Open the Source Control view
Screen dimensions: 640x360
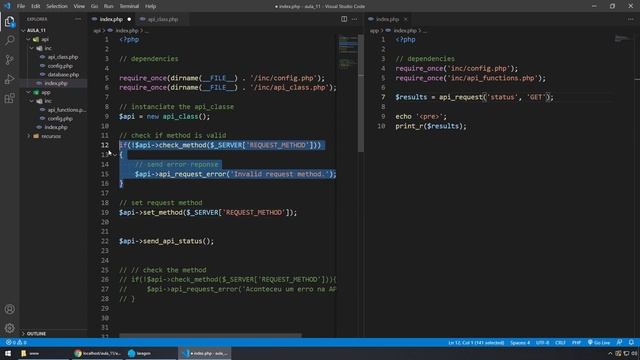point(9,60)
